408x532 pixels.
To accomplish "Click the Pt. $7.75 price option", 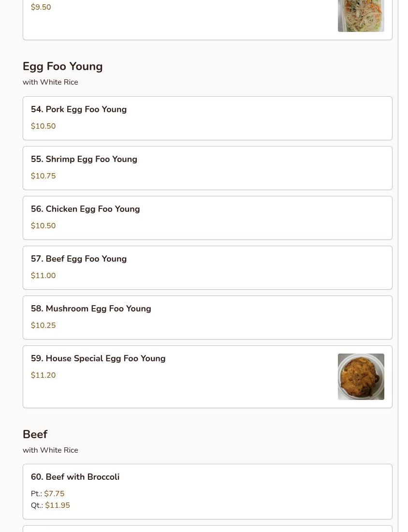I will point(54,494).
